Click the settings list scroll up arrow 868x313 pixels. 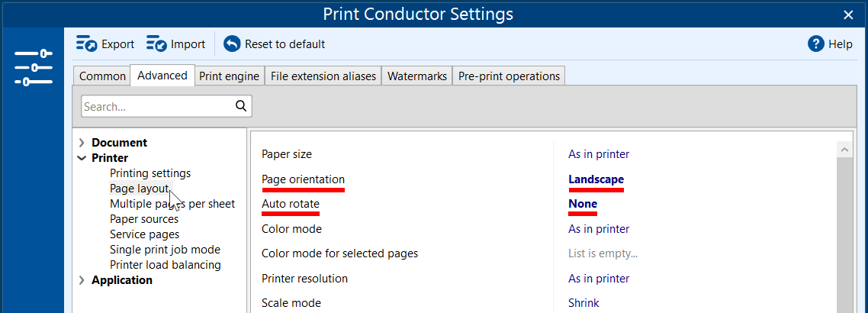tap(844, 150)
